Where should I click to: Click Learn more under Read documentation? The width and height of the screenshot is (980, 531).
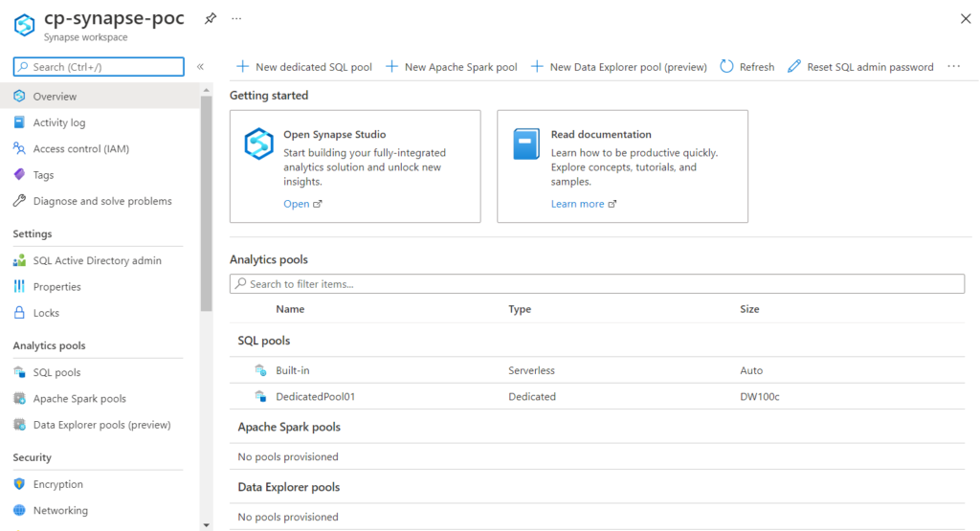tap(584, 204)
